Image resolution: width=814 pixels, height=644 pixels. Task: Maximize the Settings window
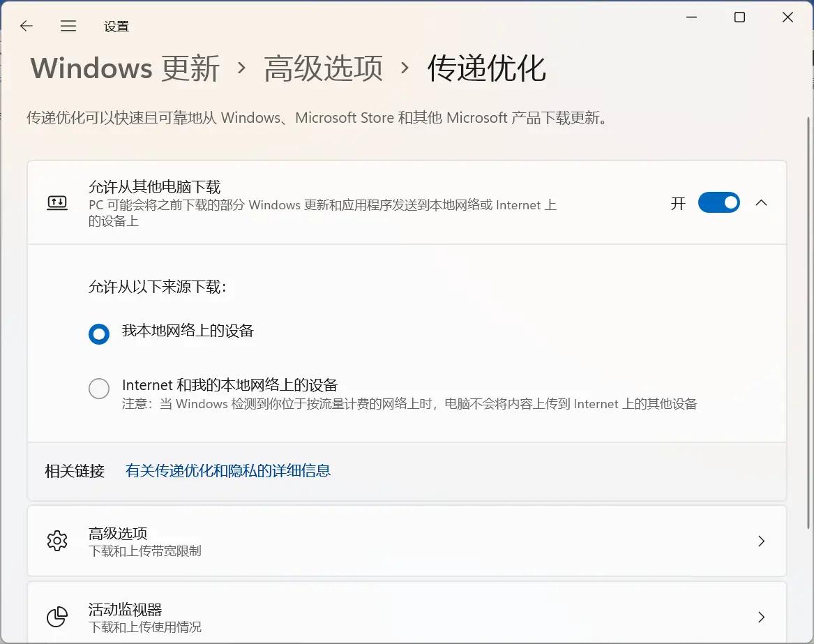click(x=739, y=17)
